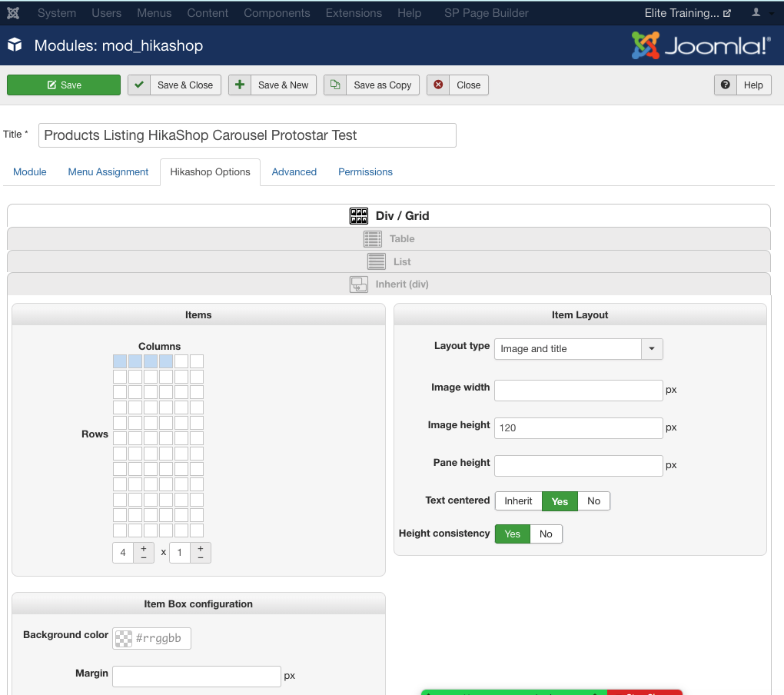
Task: Click the Background color swatch
Action: tap(122, 638)
